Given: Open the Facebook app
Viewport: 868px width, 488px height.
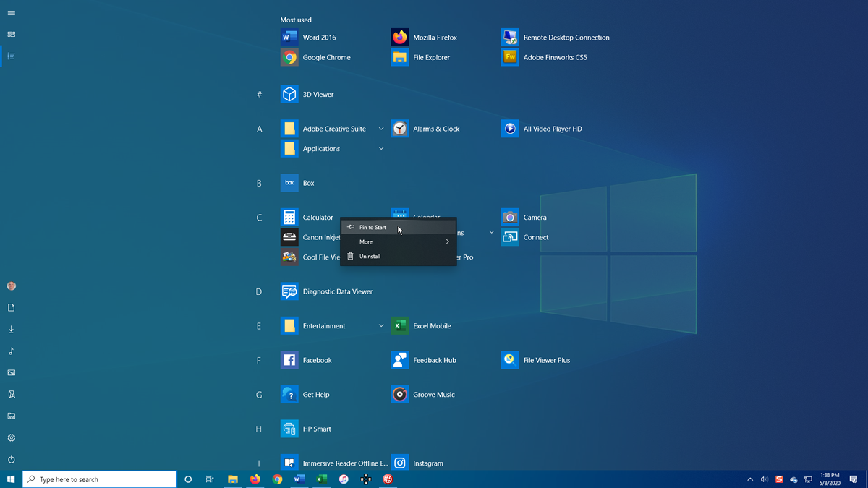Looking at the screenshot, I should point(307,360).
